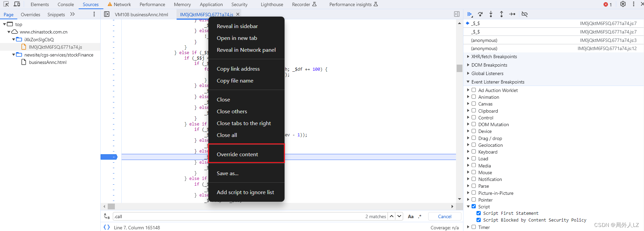The image size is (644, 231).
Task: Select Copy link address
Action: point(246,69)
